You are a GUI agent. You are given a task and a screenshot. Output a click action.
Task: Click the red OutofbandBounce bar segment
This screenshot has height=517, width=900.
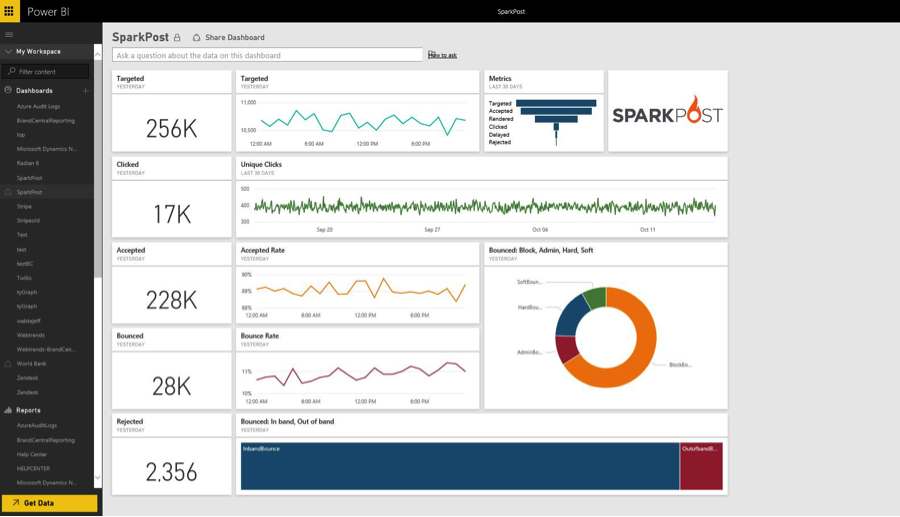click(701, 466)
